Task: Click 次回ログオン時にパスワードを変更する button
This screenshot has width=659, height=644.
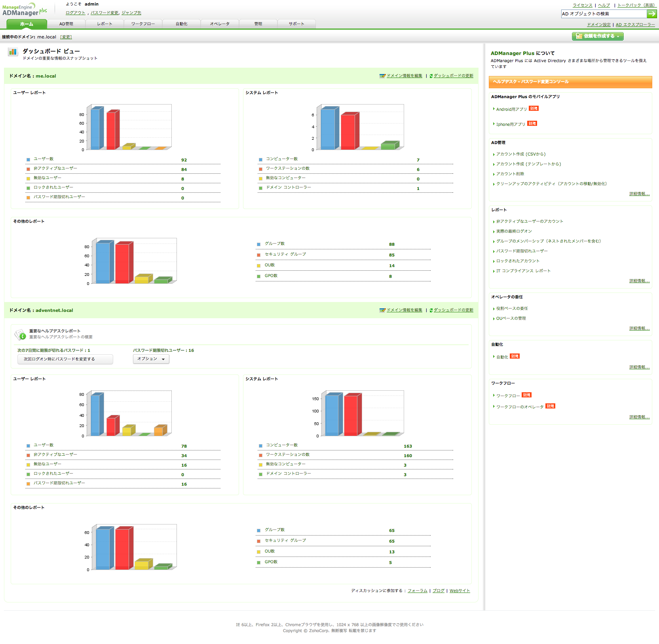Action: [65, 359]
